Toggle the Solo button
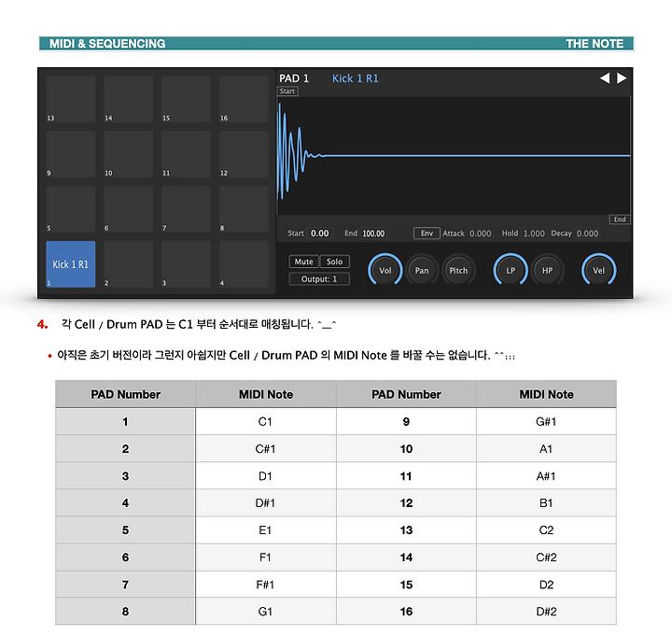This screenshot has width=672, height=635. (335, 261)
